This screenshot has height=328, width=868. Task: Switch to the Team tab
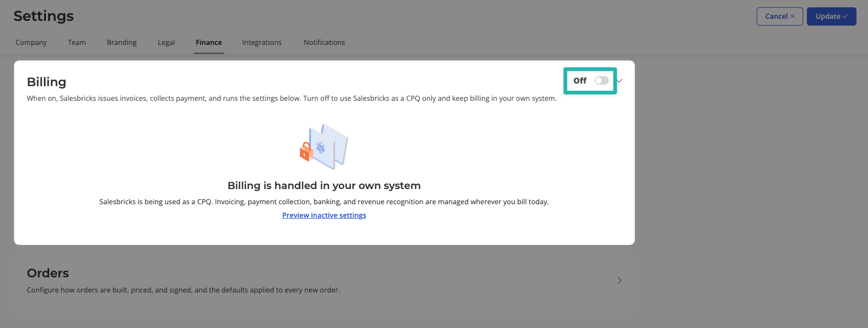pos(77,42)
